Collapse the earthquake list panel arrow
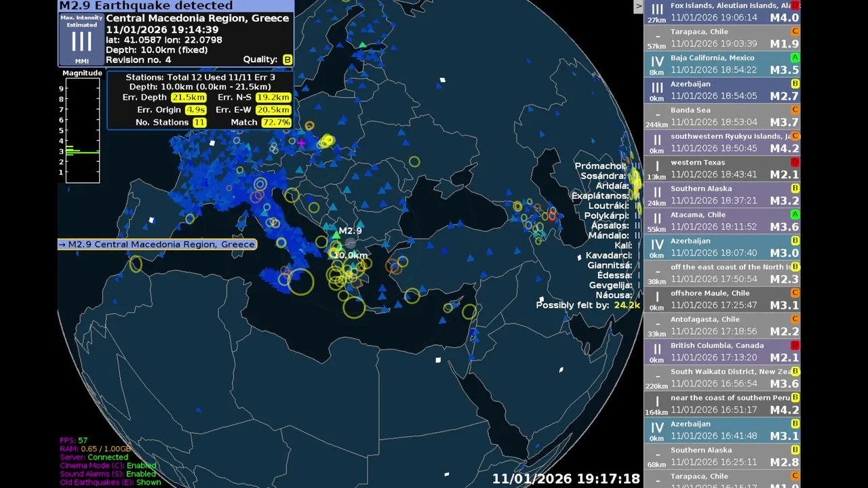The width and height of the screenshot is (868, 488). (x=638, y=6)
